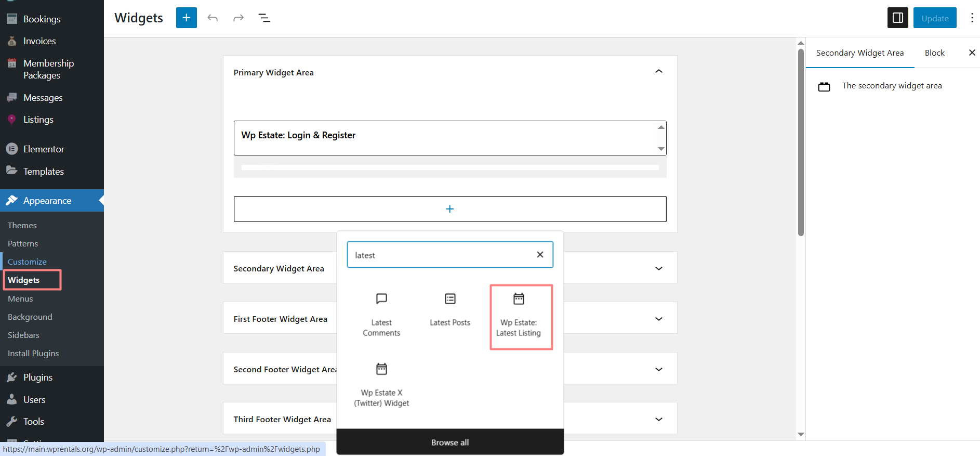This screenshot has width=980, height=456.
Task: Click the blue Add block inserter button
Action: [186, 18]
